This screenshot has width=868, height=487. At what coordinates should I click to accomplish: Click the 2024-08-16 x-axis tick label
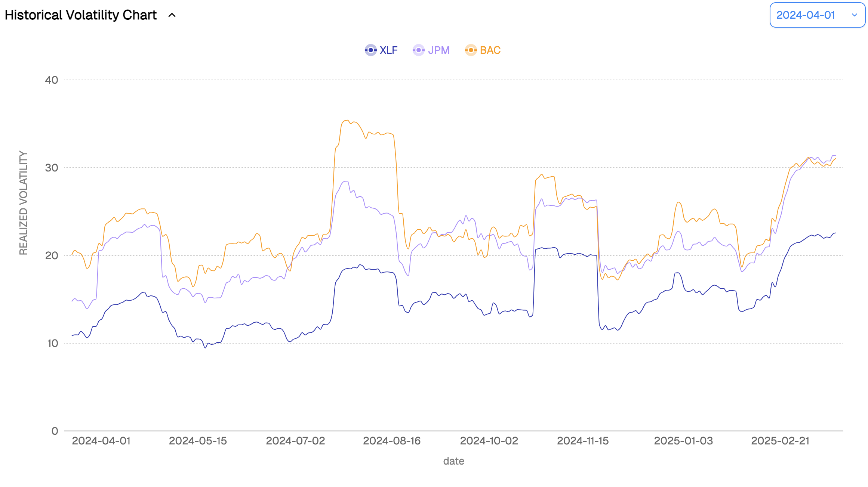pos(392,441)
